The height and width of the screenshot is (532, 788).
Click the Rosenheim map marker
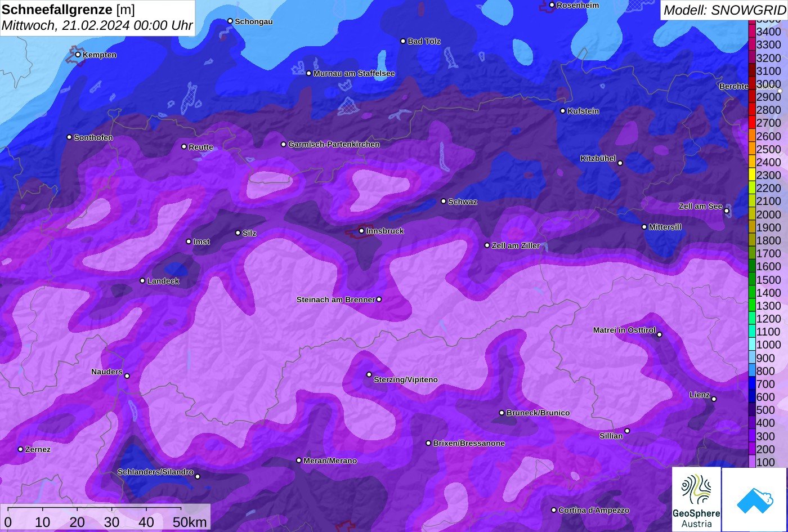pos(552,5)
